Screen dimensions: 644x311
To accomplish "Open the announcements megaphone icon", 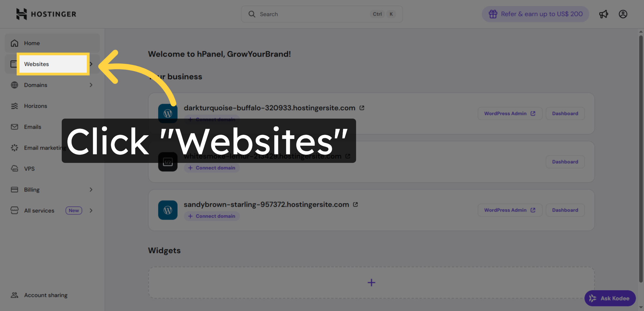I will 604,14.
